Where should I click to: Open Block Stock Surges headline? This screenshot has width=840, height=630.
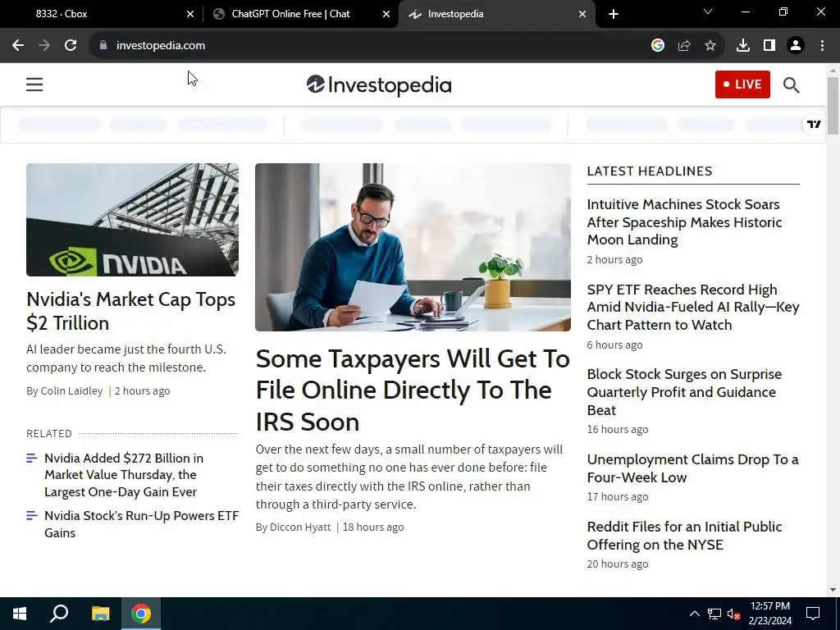point(684,392)
